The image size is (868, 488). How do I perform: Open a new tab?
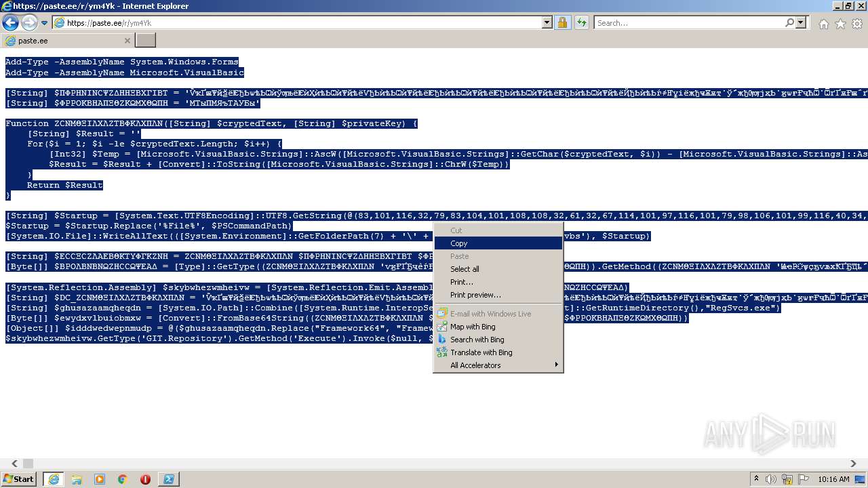point(146,41)
